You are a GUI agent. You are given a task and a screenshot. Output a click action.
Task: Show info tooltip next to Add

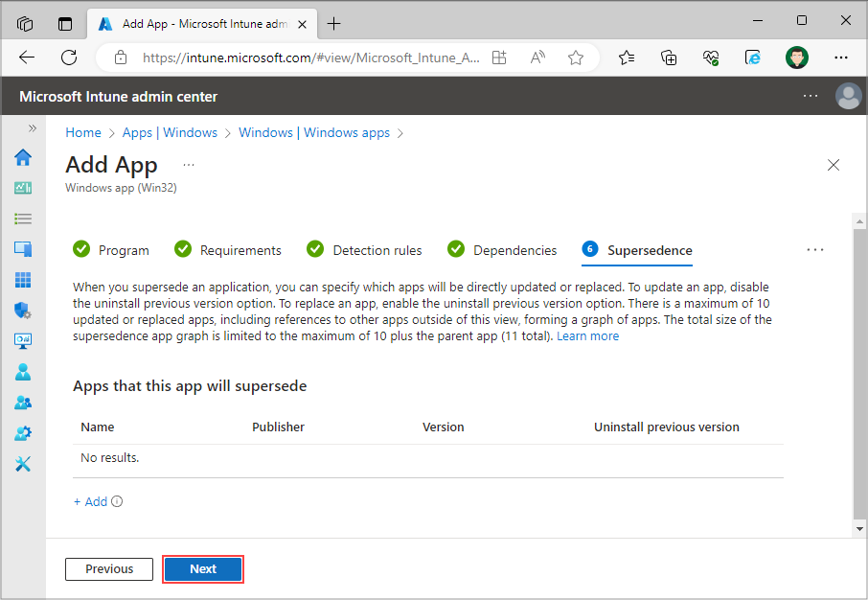pos(117,501)
